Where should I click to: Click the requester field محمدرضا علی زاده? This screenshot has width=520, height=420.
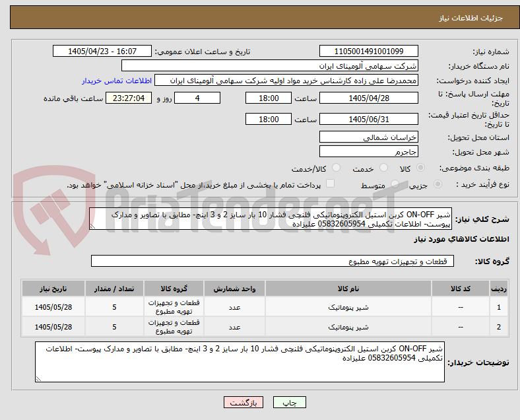(286, 81)
